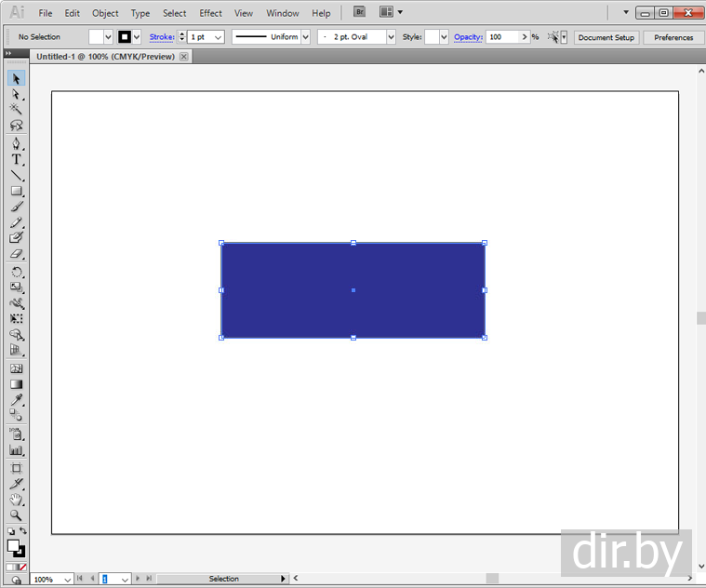
Task: Select the Selection tool arrow
Action: 16,79
